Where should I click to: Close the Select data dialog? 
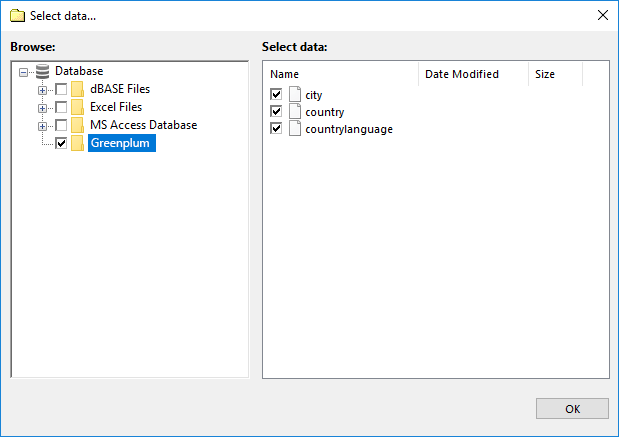click(602, 15)
